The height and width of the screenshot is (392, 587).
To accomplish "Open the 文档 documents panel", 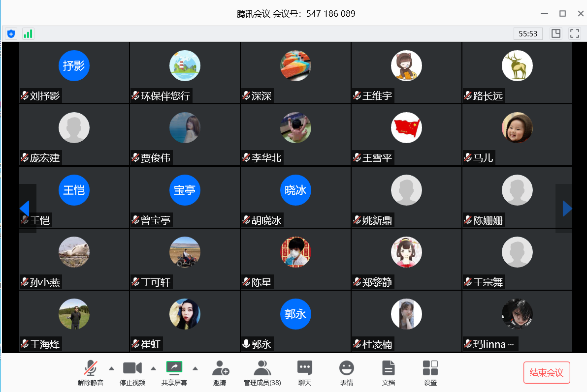I will [x=389, y=372].
